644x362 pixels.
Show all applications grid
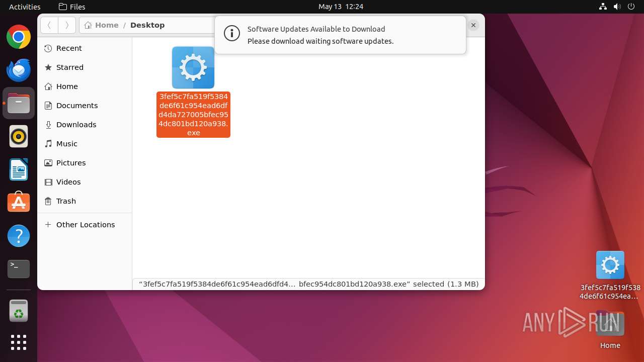19,342
